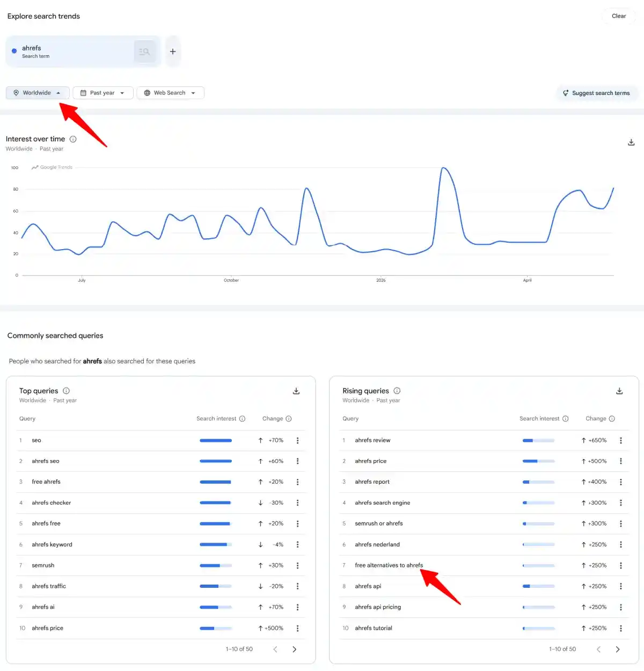Click free alternatives to ahrefs query
This screenshot has height=671, width=644.
point(389,565)
